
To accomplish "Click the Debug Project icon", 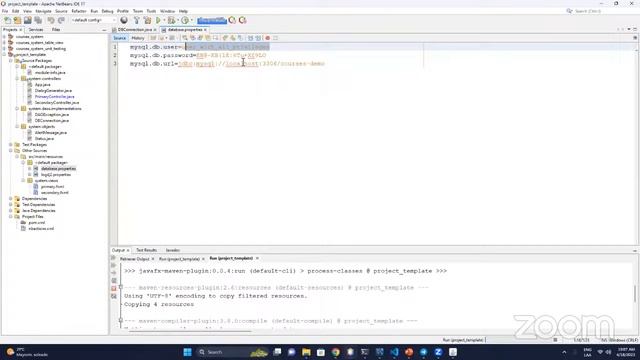I will (x=171, y=20).
